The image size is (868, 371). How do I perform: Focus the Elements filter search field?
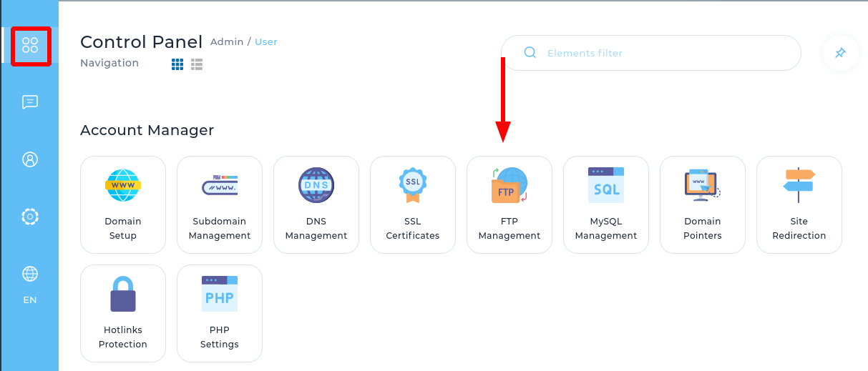click(650, 53)
